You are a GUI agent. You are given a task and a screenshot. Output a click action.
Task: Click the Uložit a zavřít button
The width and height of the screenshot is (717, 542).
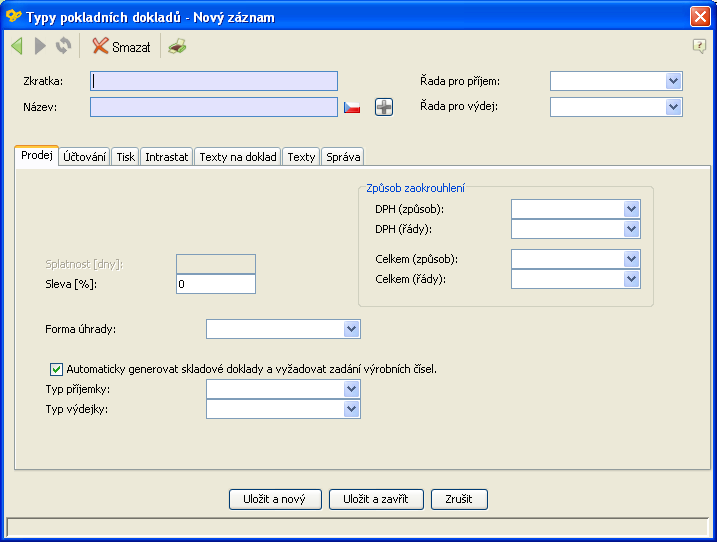click(x=376, y=499)
